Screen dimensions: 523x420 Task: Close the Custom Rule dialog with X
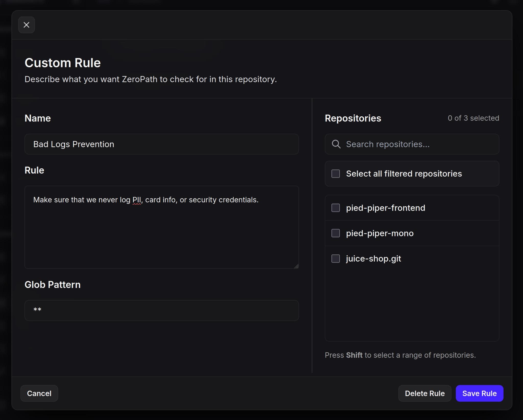point(26,25)
